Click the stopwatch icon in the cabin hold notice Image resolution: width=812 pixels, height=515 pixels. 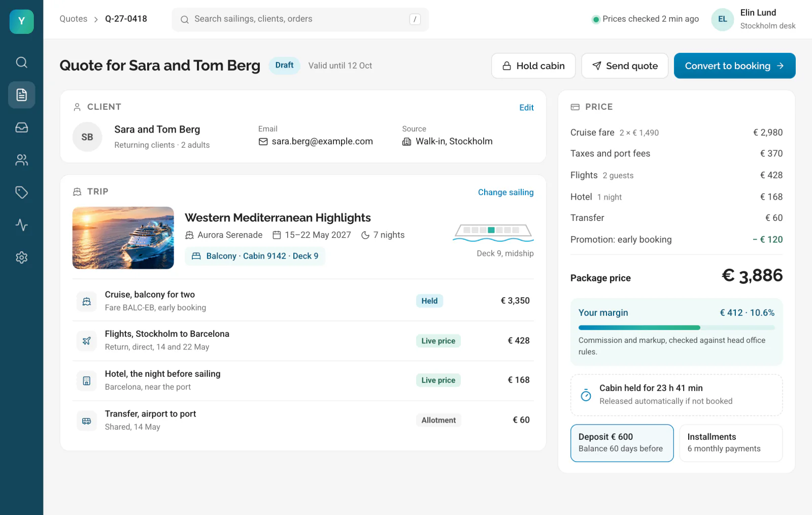pos(586,395)
